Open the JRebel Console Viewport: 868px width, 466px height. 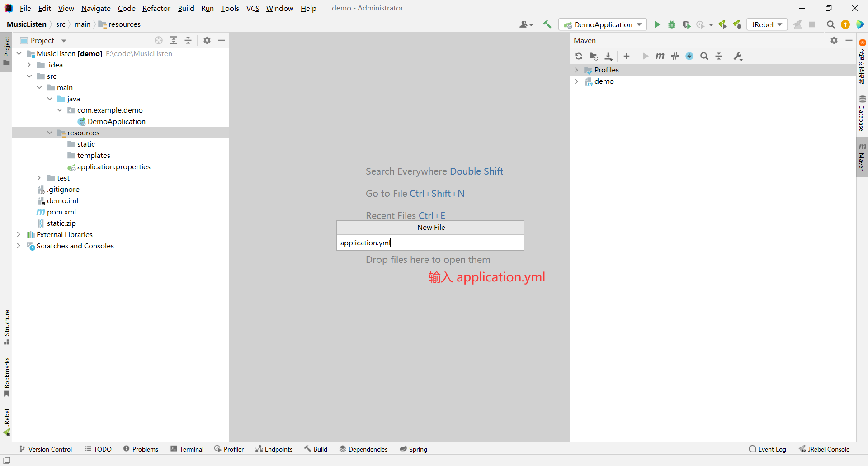click(824, 449)
